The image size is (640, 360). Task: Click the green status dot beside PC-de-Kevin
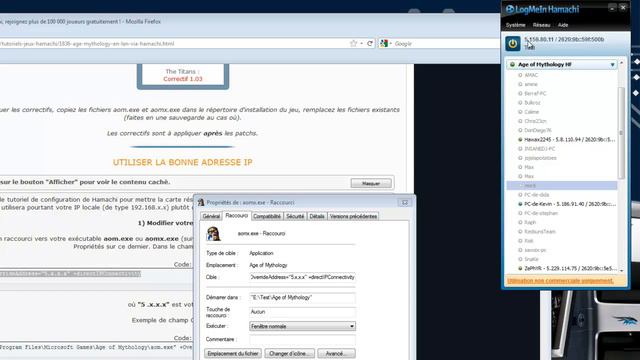tap(520, 204)
